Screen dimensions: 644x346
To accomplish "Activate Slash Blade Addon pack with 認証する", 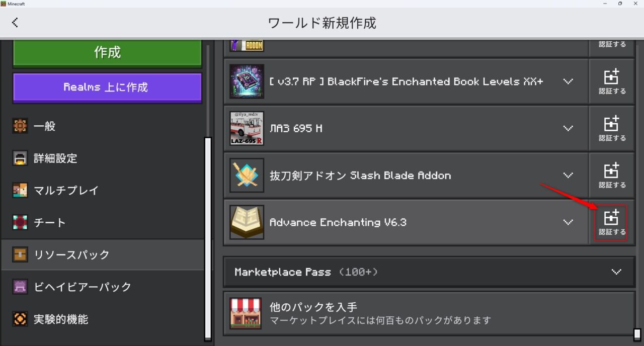I will [x=612, y=176].
